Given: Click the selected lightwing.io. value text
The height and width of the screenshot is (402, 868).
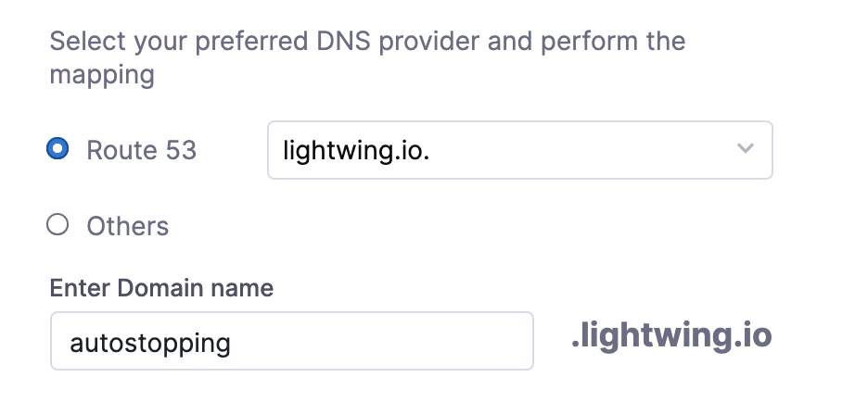Looking at the screenshot, I should click(356, 150).
